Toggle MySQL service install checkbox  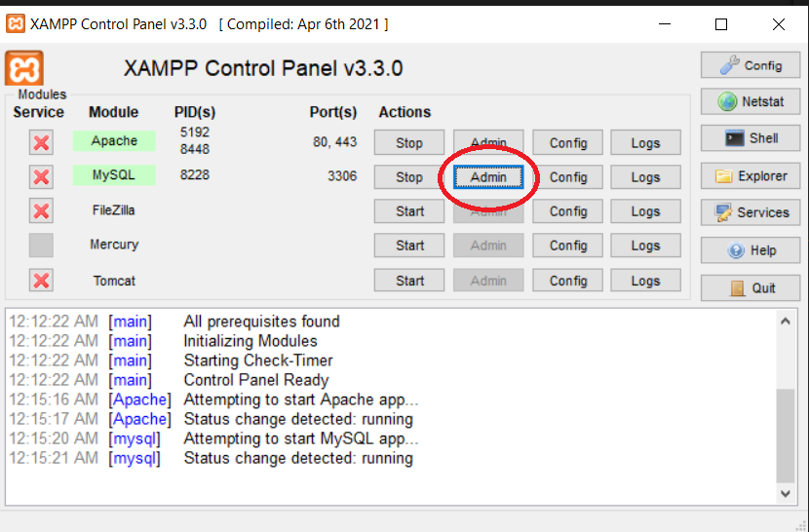(x=41, y=177)
